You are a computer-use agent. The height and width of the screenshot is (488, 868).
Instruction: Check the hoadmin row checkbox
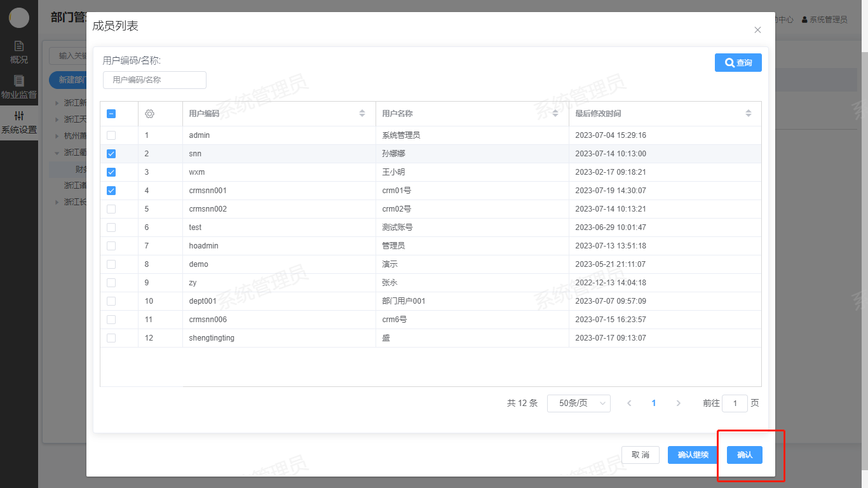pyautogui.click(x=111, y=246)
